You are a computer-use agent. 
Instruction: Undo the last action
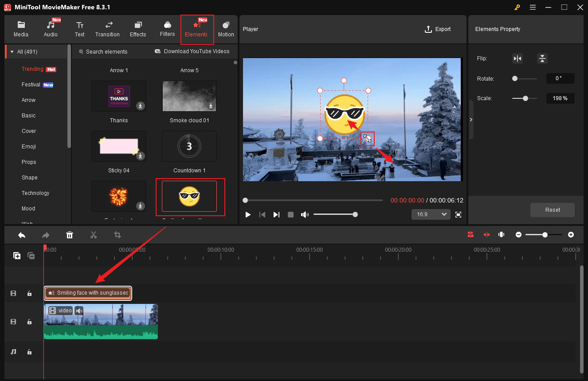click(x=22, y=235)
